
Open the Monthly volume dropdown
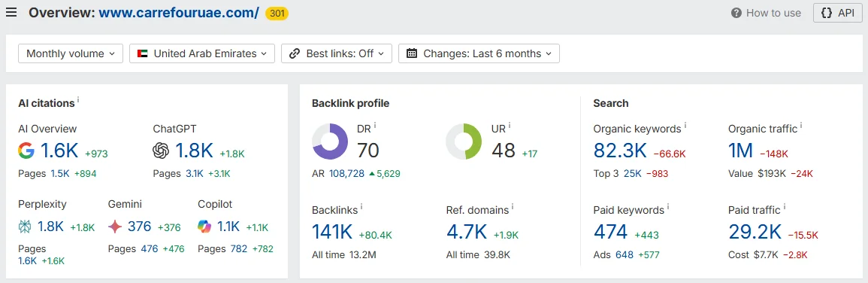[x=71, y=54]
